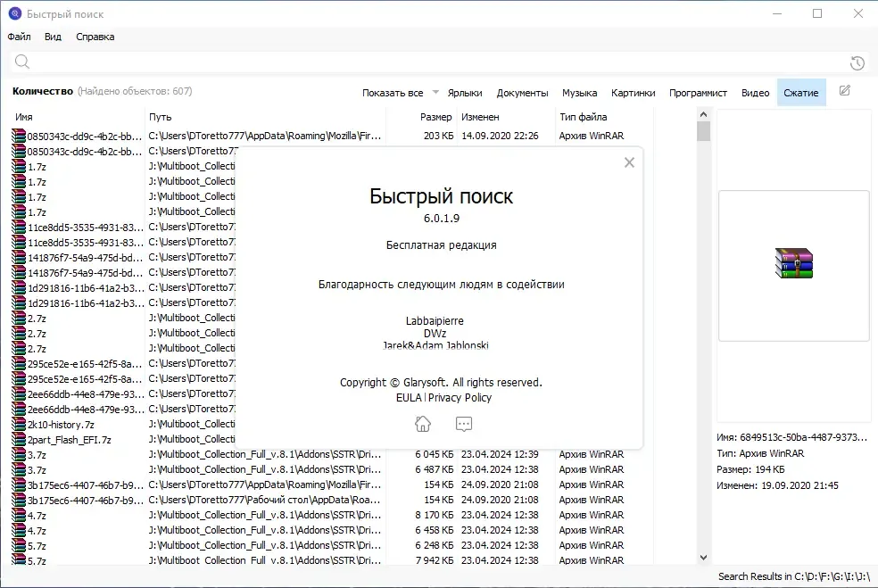Image resolution: width=878 pixels, height=588 pixels.
Task: Click the date 23.04.2024 12:39
Action: tap(500, 454)
